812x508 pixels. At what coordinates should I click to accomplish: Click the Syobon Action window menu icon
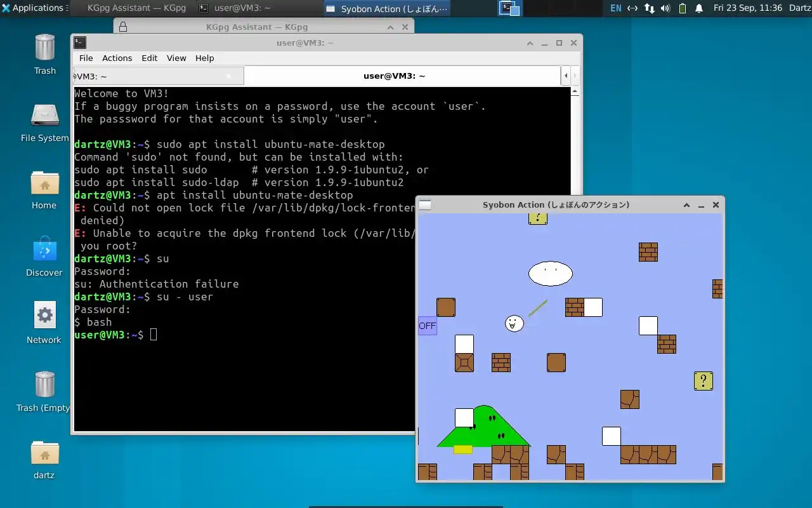coord(425,204)
